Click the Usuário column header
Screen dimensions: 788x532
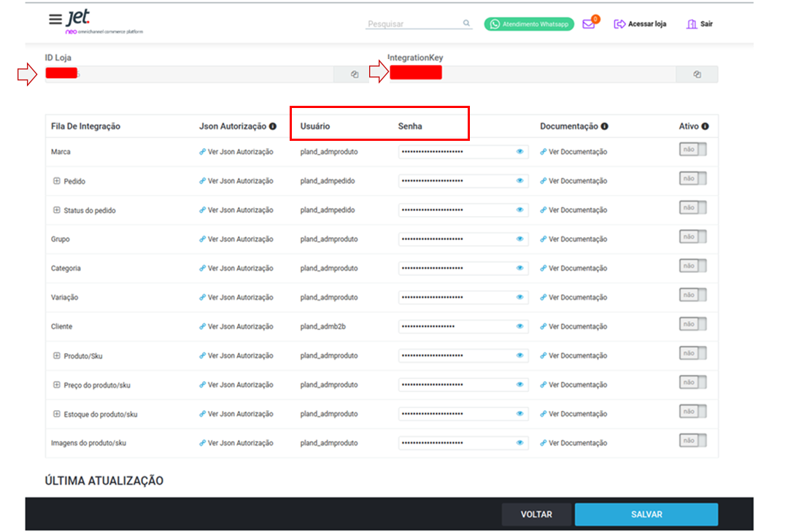point(315,126)
